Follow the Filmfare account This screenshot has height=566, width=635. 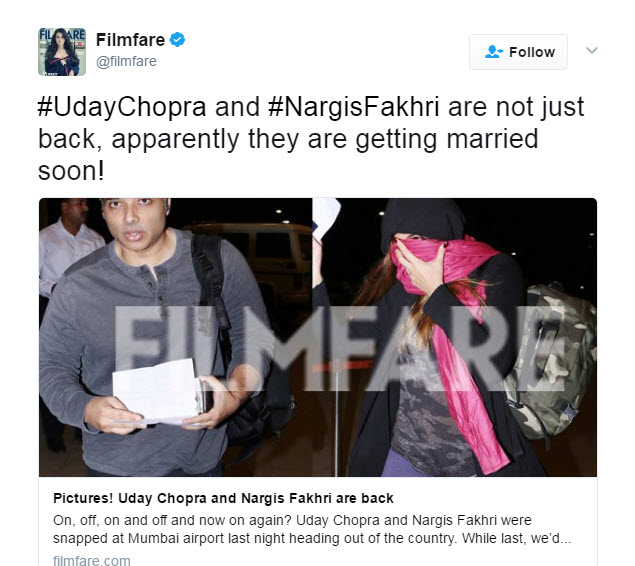tap(518, 52)
